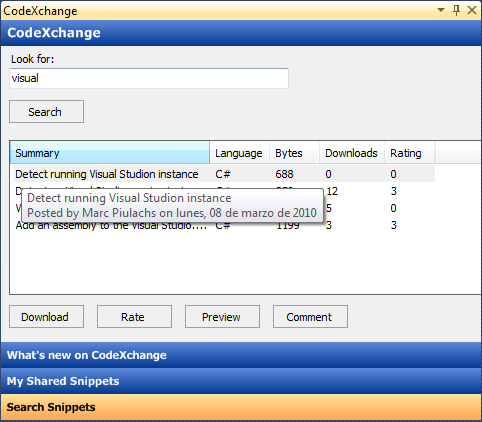Open What's new on CodeXchange pane

point(241,355)
